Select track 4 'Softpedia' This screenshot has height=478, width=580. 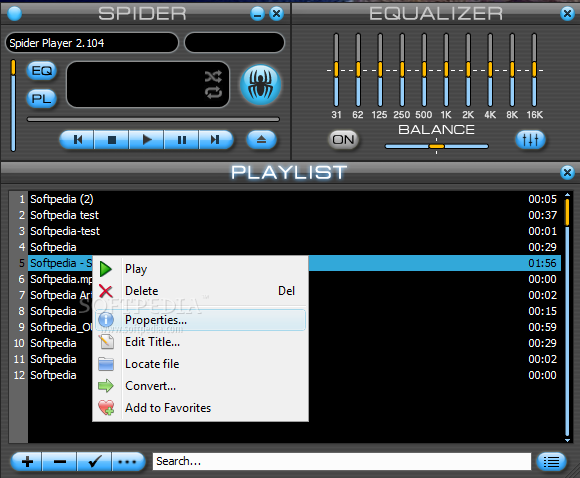pyautogui.click(x=294, y=247)
